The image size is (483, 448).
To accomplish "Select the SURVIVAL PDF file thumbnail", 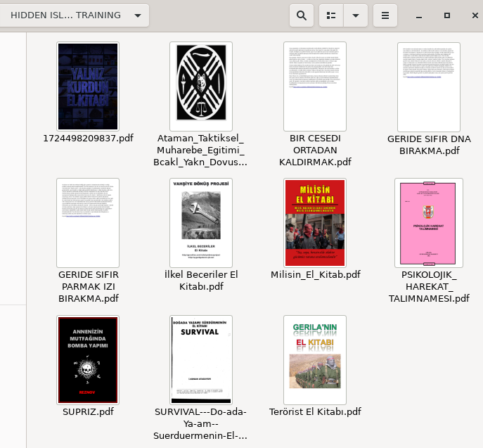I will [201, 359].
